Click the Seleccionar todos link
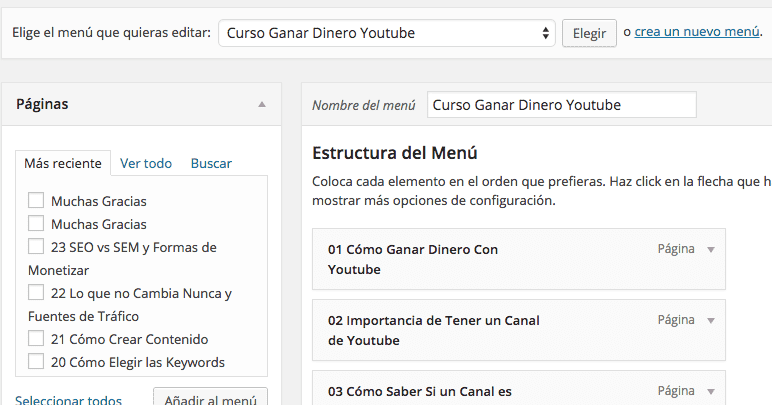 tap(68, 400)
